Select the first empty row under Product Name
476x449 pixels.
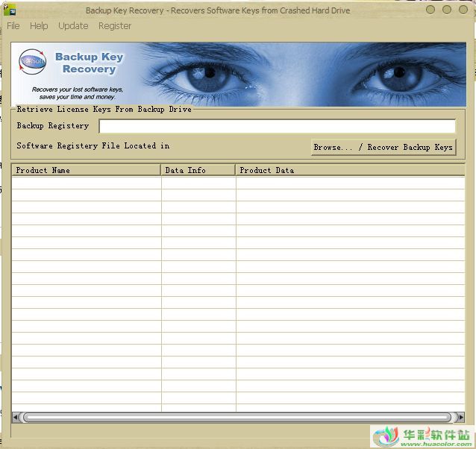[x=86, y=183]
